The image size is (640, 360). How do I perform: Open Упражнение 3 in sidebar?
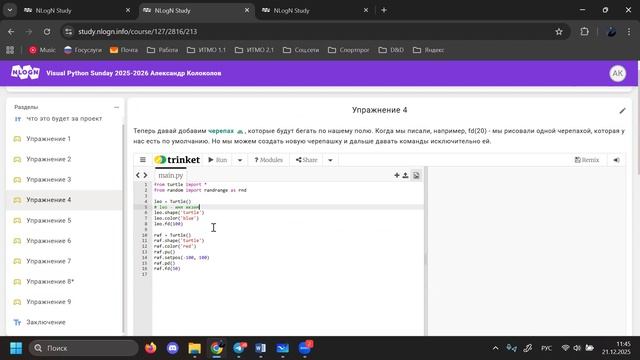click(x=49, y=180)
